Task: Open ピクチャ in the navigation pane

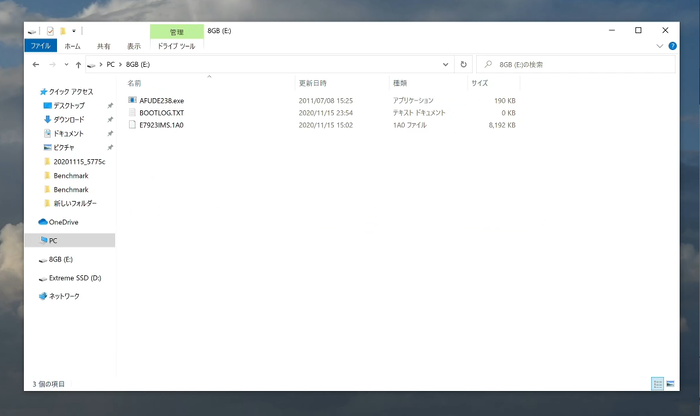Action: pos(64,147)
